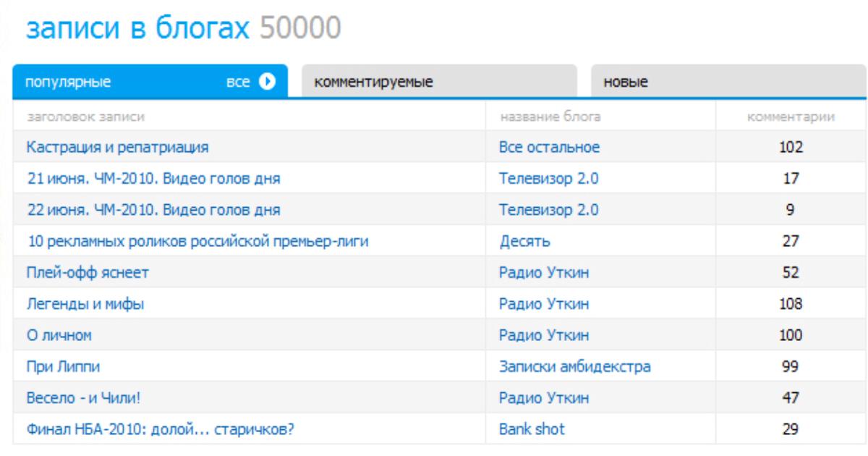Open the post 'О личном'
The height and width of the screenshot is (456, 868).
59,335
